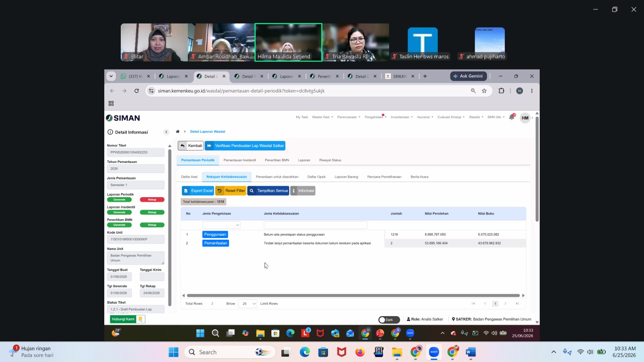Open the Chrome Extensions puzzle icon
The width and height of the screenshot is (644, 362).
[x=501, y=91]
